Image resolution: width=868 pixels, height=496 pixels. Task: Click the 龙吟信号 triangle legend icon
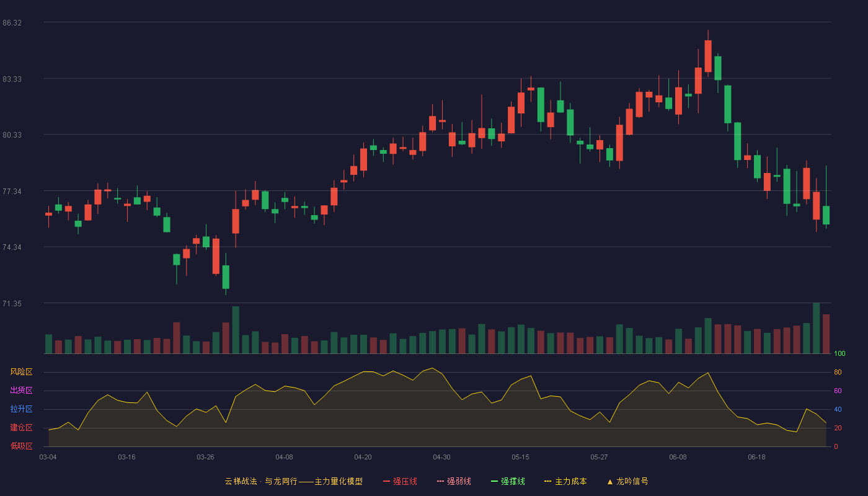point(610,481)
